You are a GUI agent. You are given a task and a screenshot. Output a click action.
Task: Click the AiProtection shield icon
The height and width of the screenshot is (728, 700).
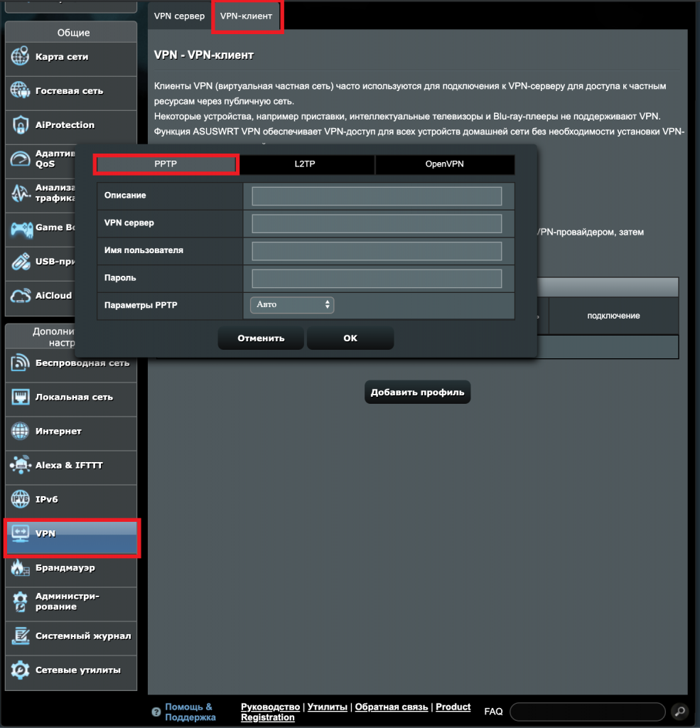[x=20, y=125]
